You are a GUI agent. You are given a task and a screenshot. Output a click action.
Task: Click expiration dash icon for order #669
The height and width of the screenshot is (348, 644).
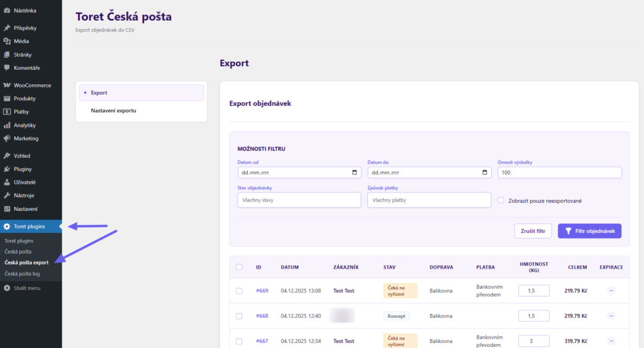611,291
